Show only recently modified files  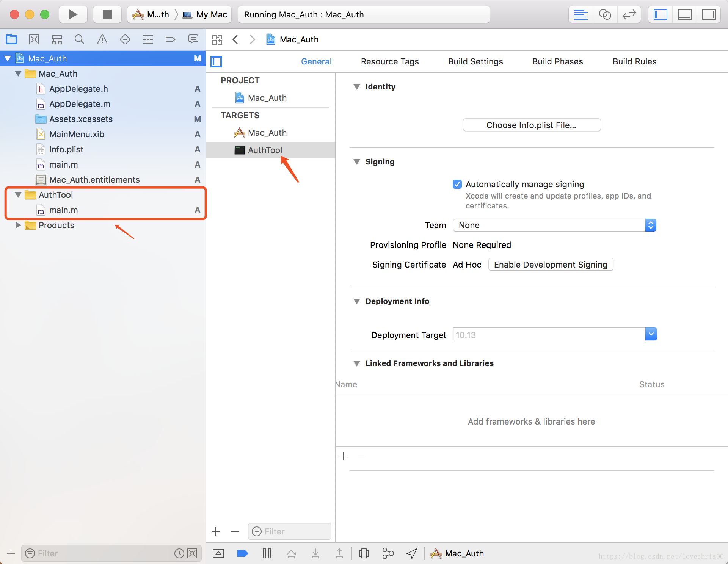point(179,553)
